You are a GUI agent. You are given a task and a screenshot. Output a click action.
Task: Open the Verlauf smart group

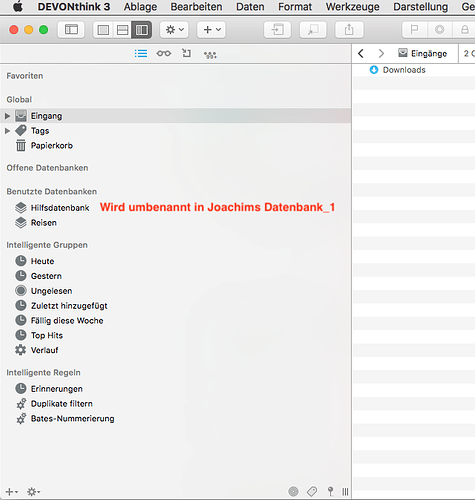point(44,350)
